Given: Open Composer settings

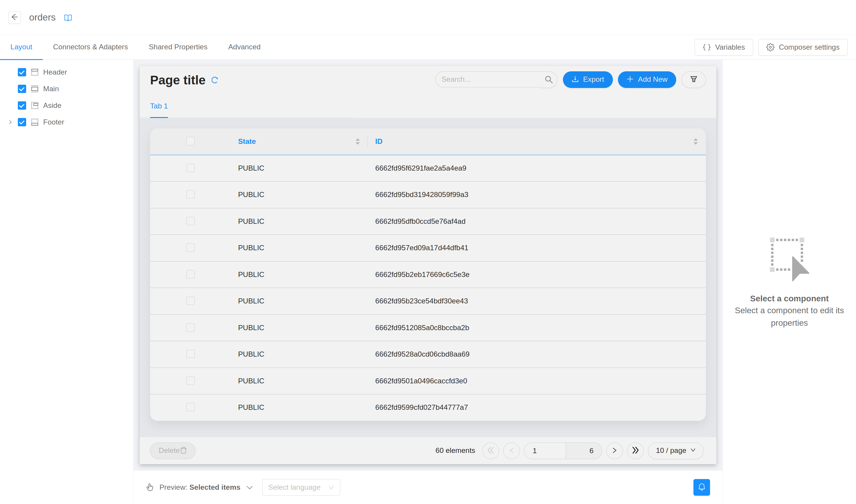Looking at the screenshot, I should pos(802,47).
